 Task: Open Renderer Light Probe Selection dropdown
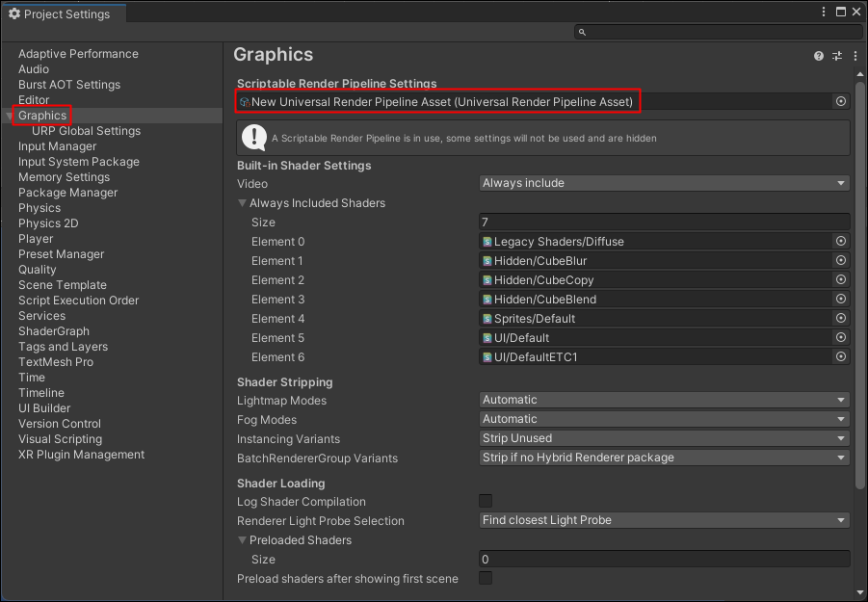[665, 520]
